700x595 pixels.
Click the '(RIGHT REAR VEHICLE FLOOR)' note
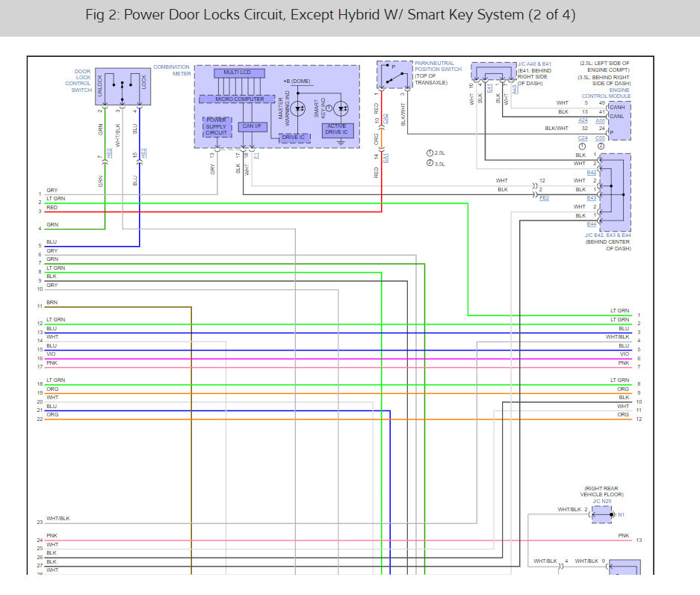(x=602, y=491)
